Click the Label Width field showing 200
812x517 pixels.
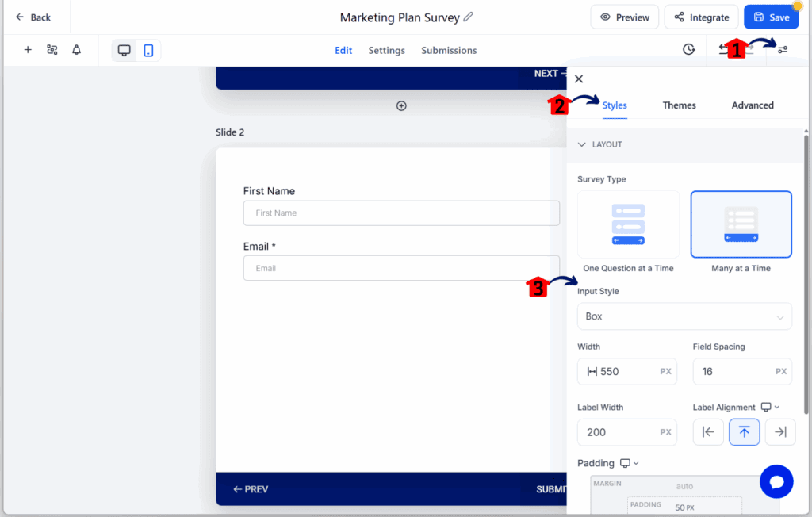[x=627, y=432]
